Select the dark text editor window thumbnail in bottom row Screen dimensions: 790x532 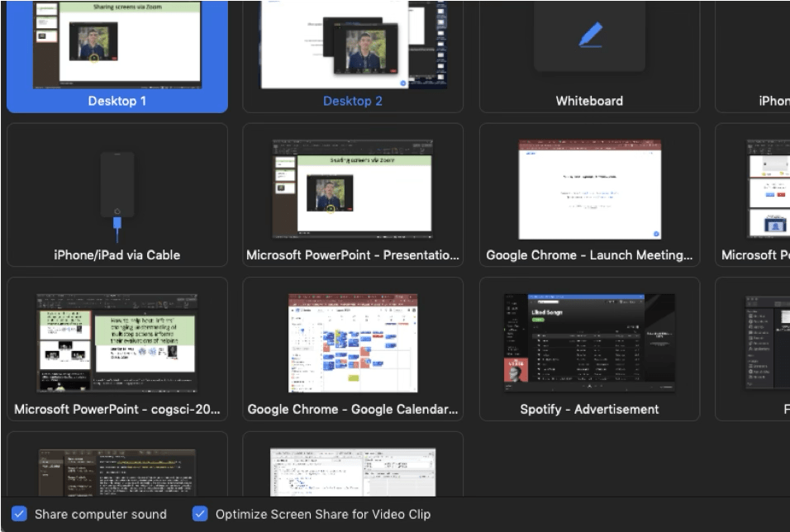click(x=117, y=473)
